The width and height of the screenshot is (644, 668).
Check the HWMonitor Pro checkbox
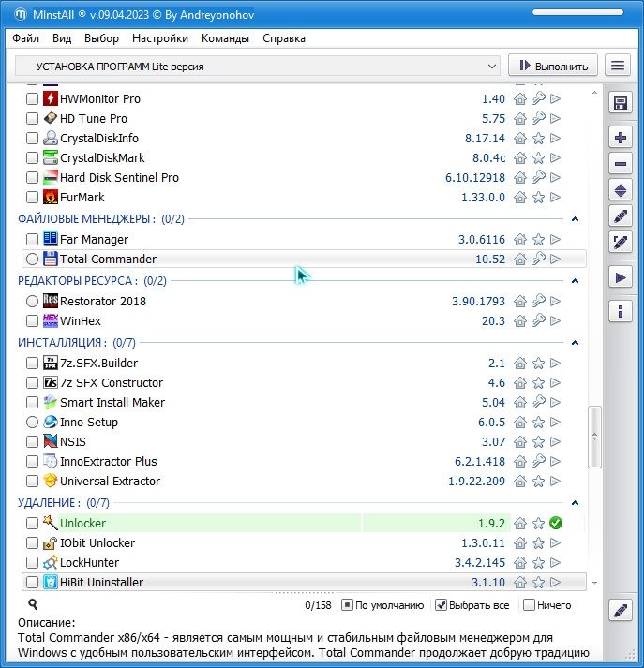(32, 98)
